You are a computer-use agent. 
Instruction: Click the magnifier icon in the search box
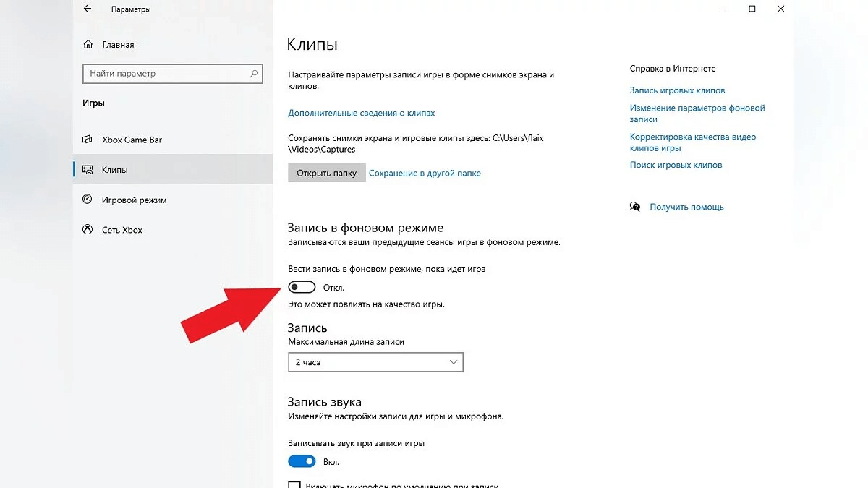click(x=254, y=74)
